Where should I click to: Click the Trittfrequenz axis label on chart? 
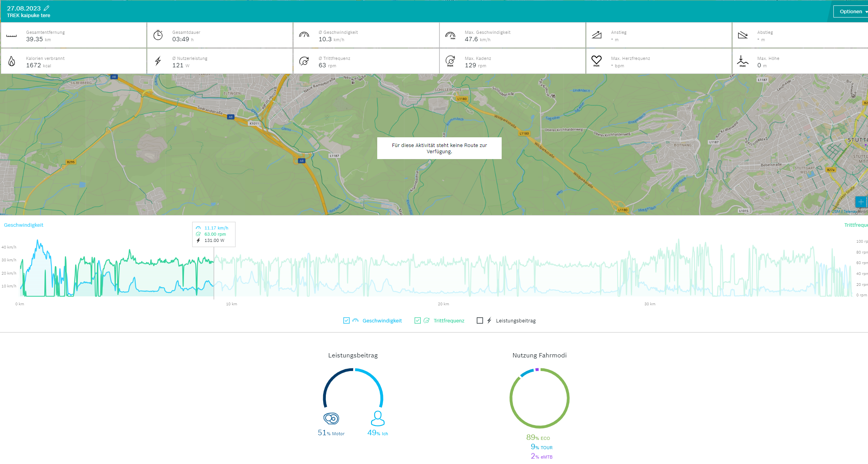click(x=856, y=225)
